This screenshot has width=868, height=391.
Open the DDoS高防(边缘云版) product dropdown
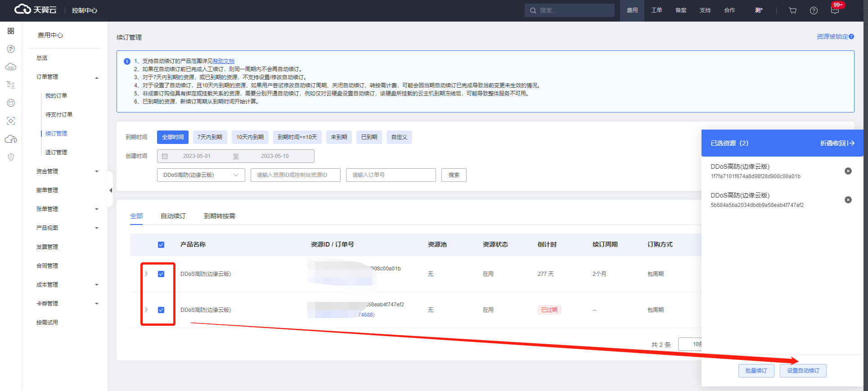pos(201,175)
